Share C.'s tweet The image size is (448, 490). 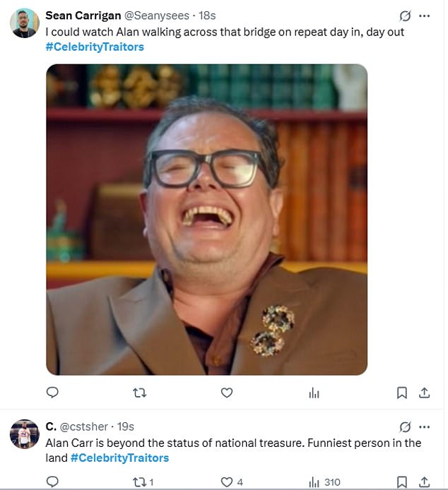pos(424,482)
